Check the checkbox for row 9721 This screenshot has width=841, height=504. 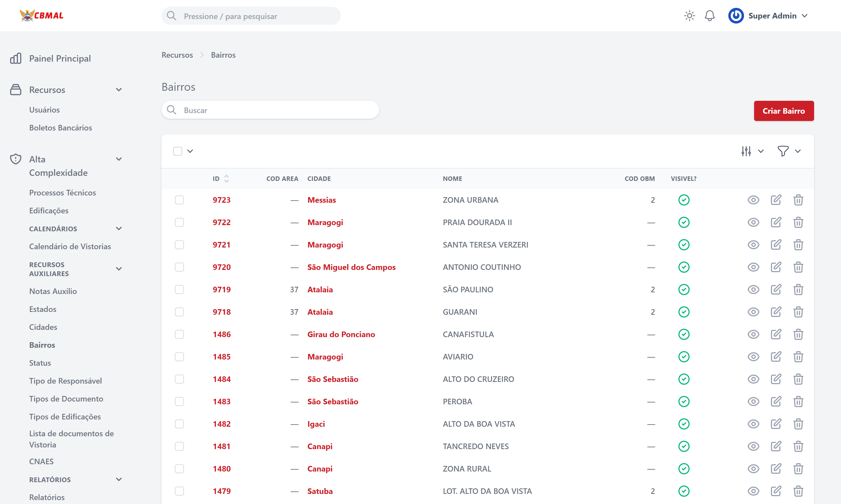click(179, 245)
